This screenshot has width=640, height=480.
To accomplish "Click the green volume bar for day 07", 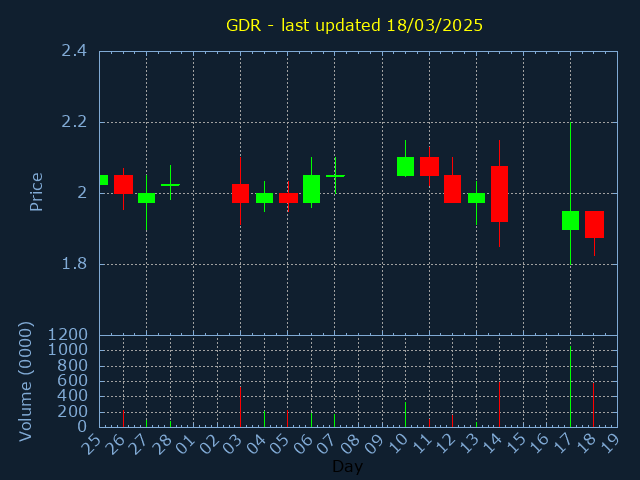I will [334, 421].
